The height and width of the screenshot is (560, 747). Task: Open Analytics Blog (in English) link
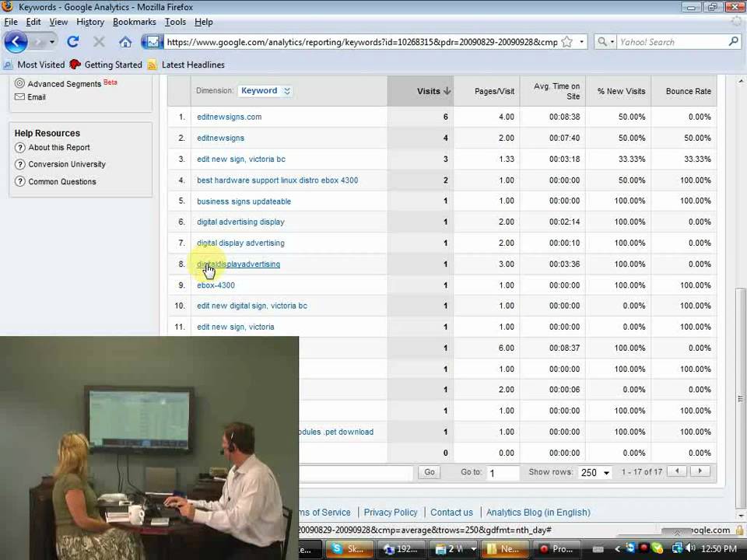tap(538, 513)
